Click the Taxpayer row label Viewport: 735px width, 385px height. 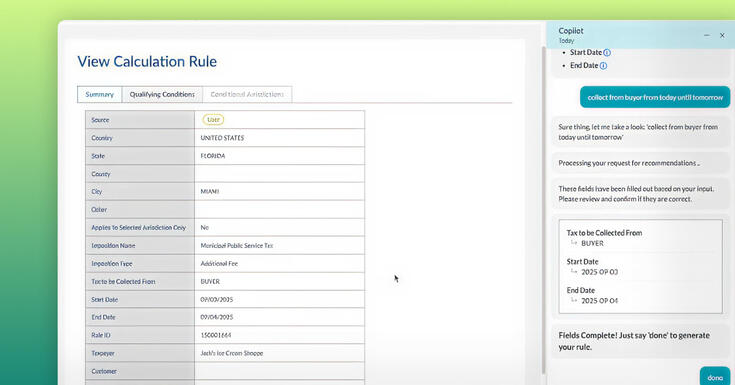(103, 353)
